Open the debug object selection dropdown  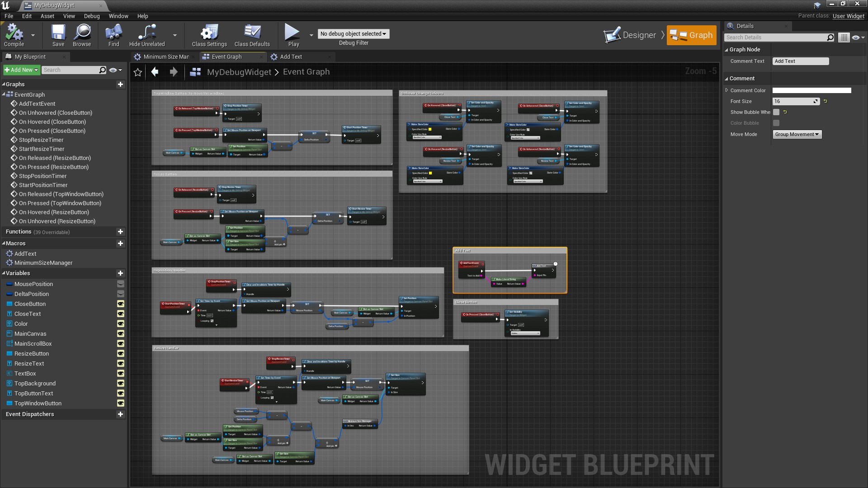[x=354, y=34]
